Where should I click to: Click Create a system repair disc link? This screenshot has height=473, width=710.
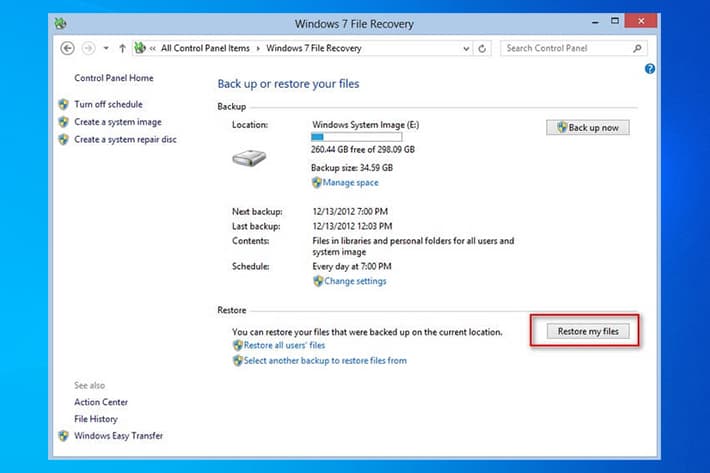pos(125,139)
